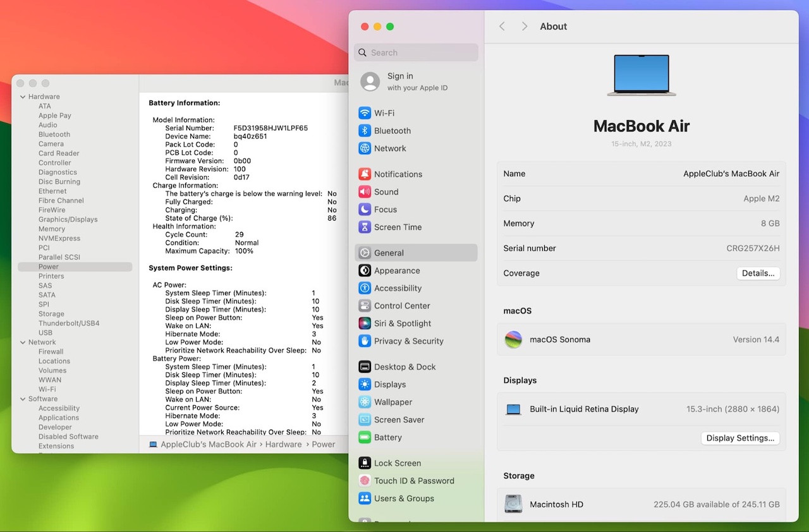Click the Search field in System Settings
The height and width of the screenshot is (532, 809).
417,53
